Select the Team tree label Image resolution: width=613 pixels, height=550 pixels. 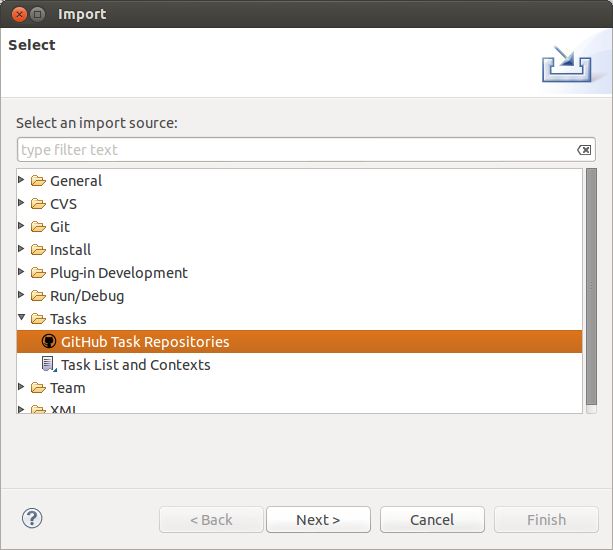tap(68, 388)
